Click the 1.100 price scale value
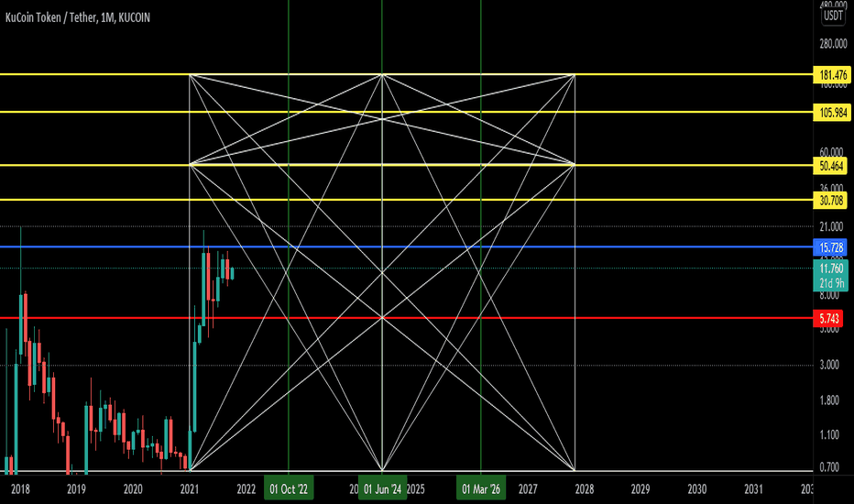The height and width of the screenshot is (504, 854). (829, 434)
